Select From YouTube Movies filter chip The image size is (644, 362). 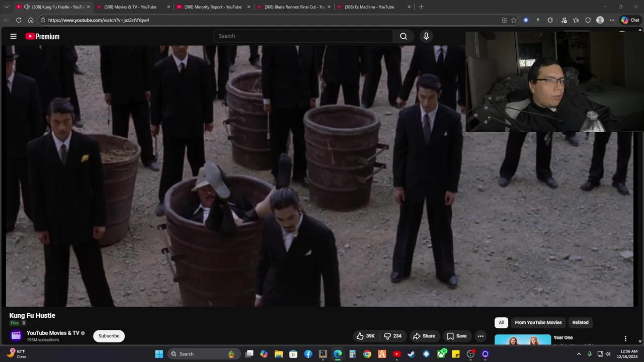[x=538, y=322]
